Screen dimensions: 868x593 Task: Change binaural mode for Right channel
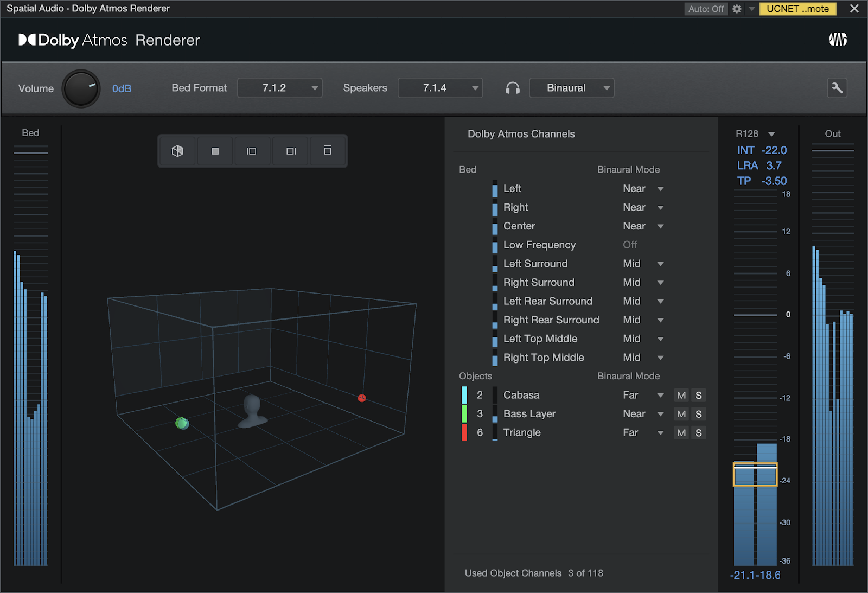[643, 207]
